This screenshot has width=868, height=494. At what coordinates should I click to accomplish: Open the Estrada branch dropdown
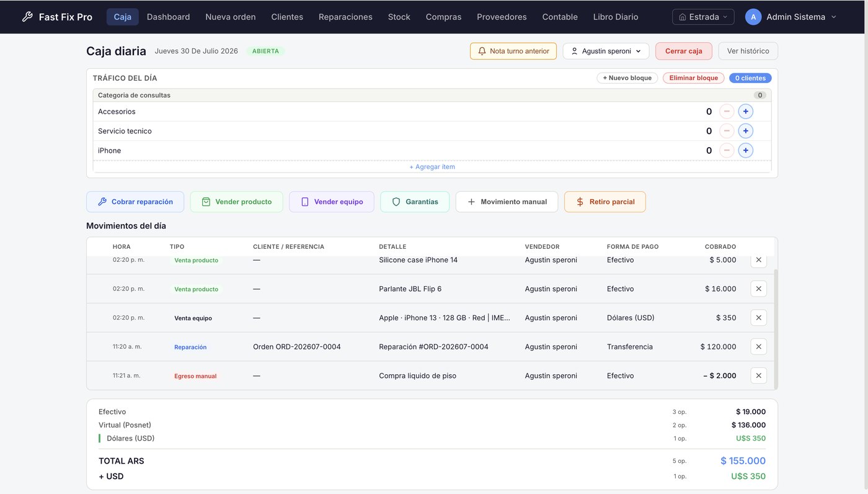703,17
